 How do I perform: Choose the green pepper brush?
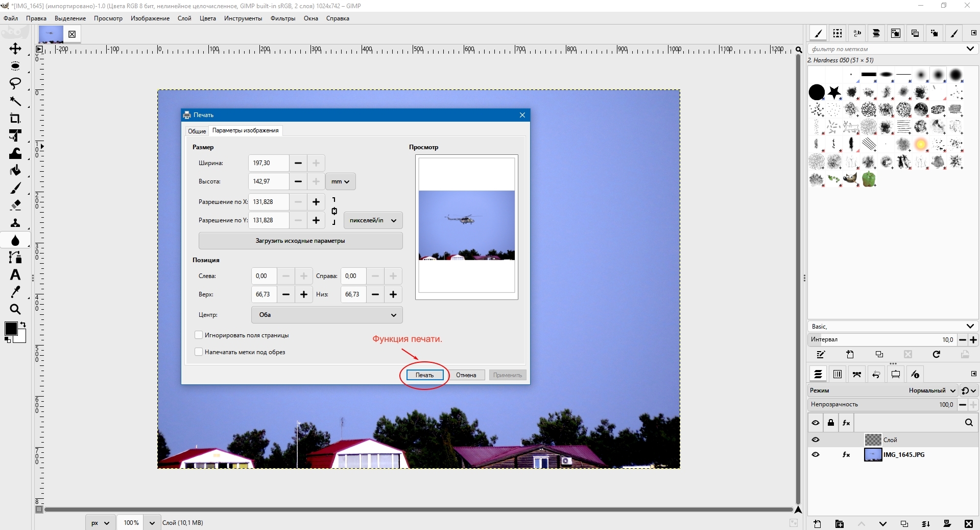[868, 179]
